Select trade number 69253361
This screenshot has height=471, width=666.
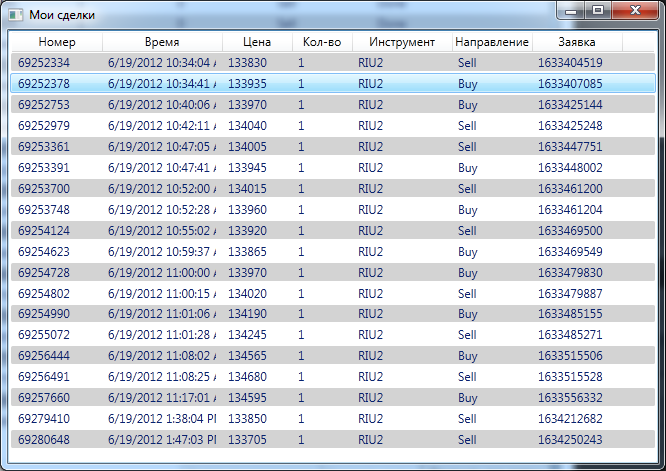point(44,147)
